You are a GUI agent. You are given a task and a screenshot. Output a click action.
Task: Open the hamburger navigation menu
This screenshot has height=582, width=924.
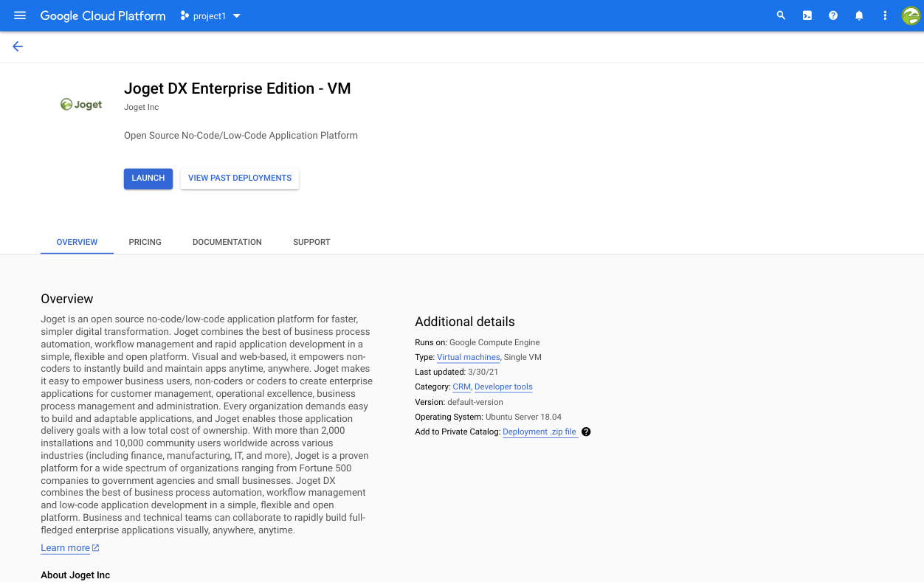pos(20,15)
